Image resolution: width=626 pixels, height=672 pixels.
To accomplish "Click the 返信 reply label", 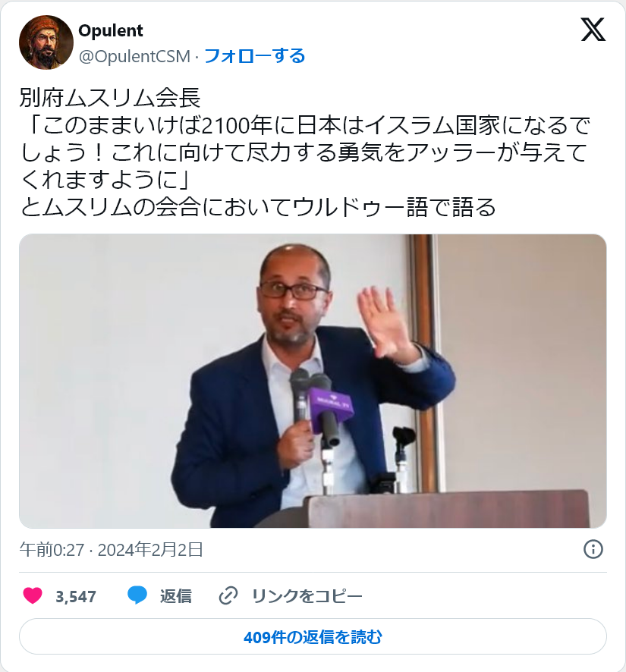I will (x=176, y=595).
